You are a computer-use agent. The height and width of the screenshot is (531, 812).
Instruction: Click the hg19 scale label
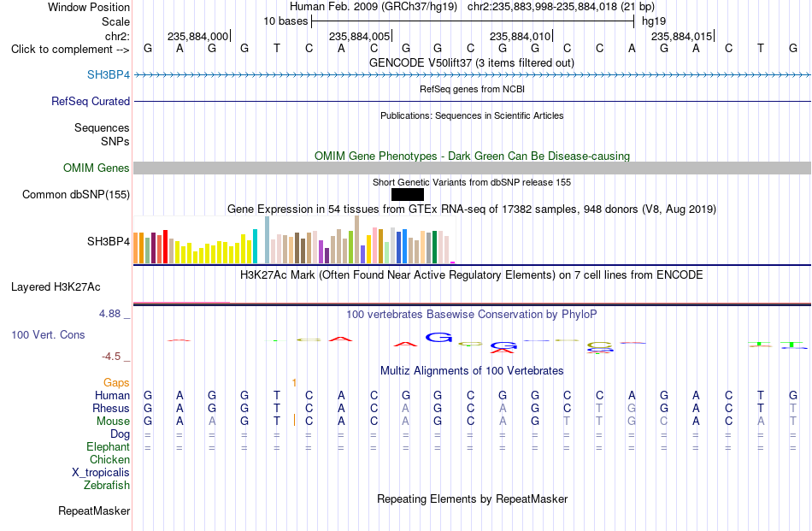click(654, 21)
